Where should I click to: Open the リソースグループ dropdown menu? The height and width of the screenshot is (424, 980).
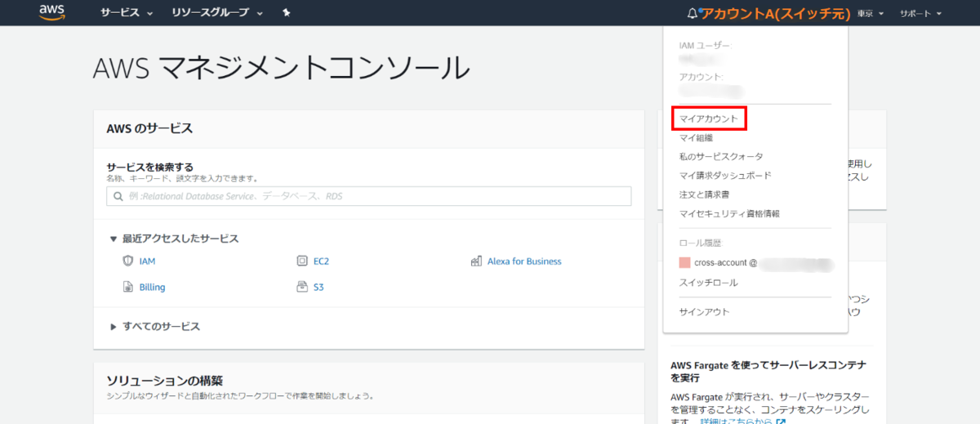click(x=217, y=13)
